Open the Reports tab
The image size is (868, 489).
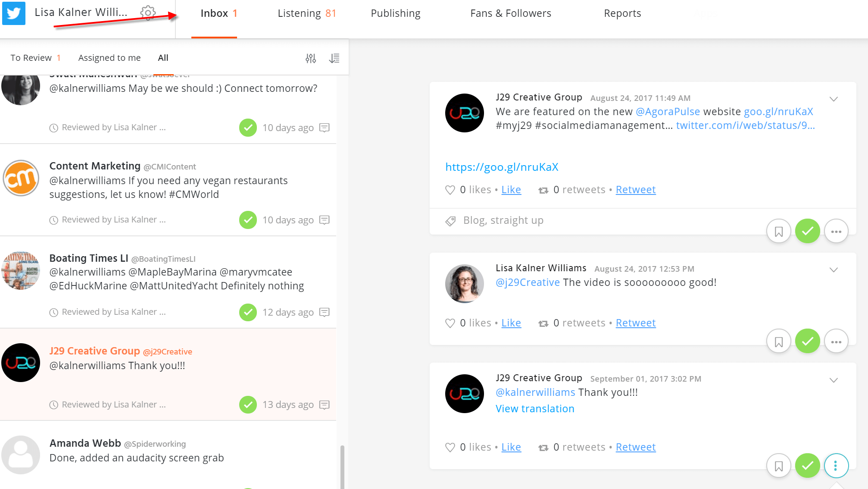pos(622,13)
